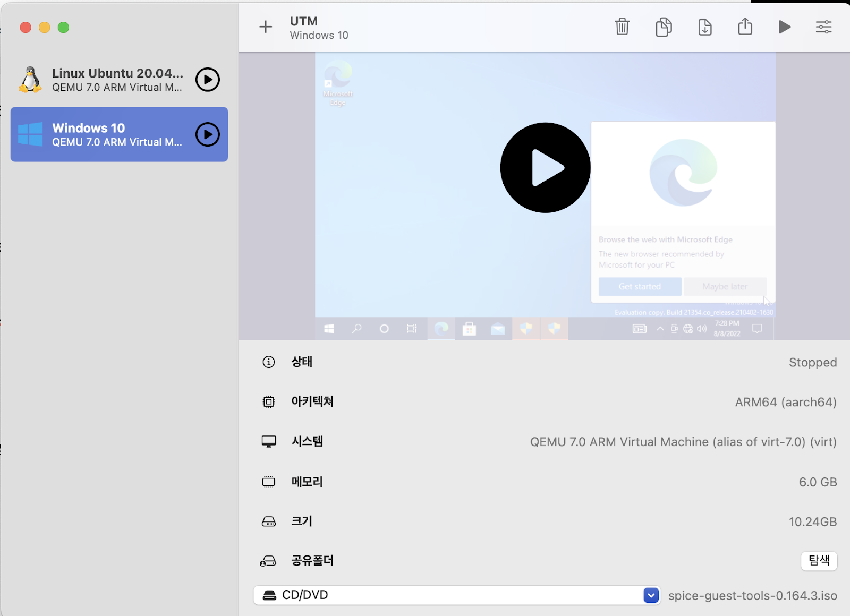Click the 10.24GB size value
850x616 pixels.
point(813,522)
